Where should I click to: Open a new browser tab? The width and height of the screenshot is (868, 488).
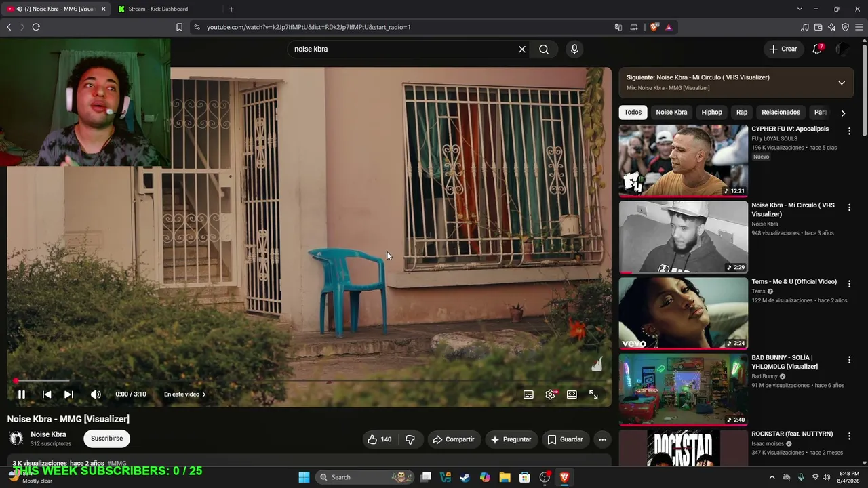pyautogui.click(x=231, y=9)
